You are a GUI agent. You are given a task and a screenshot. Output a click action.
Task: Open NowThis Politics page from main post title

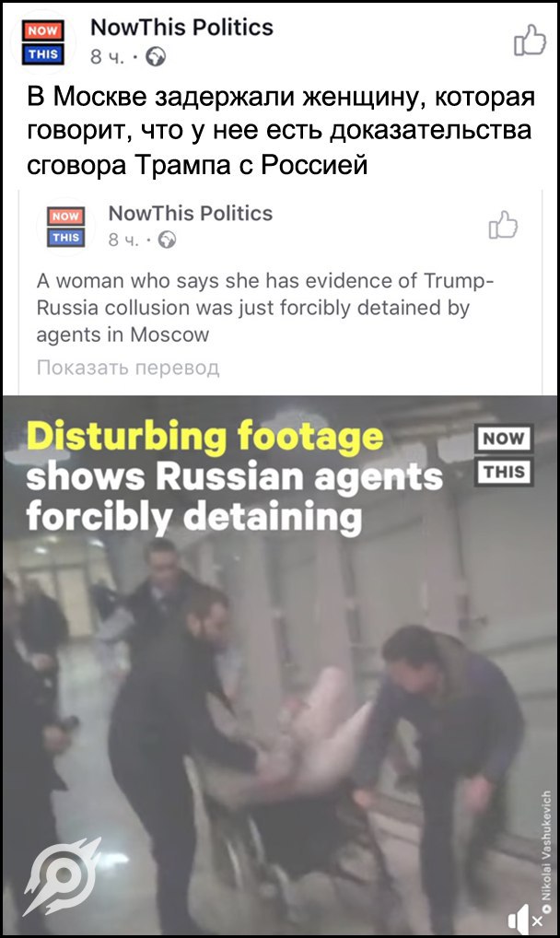[x=181, y=28]
